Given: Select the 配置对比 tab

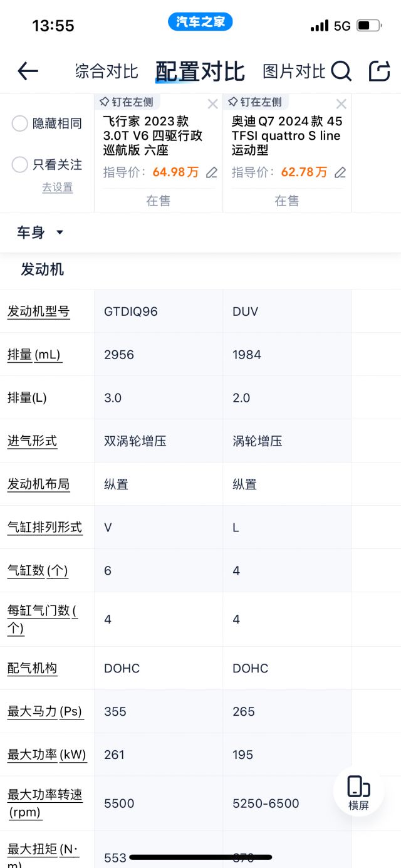Looking at the screenshot, I should click(200, 71).
